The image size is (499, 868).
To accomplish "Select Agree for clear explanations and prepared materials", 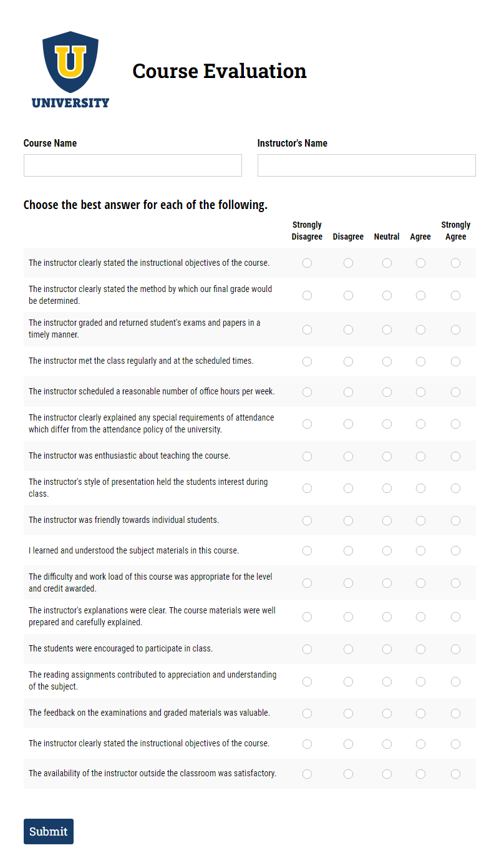I will point(420,617).
